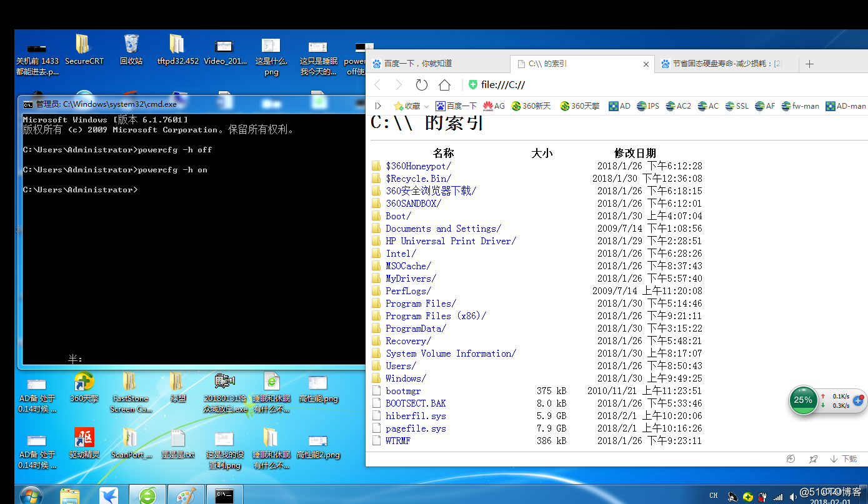Open the tftpd32.452 folder icon
868x504 pixels.
pyautogui.click(x=177, y=50)
